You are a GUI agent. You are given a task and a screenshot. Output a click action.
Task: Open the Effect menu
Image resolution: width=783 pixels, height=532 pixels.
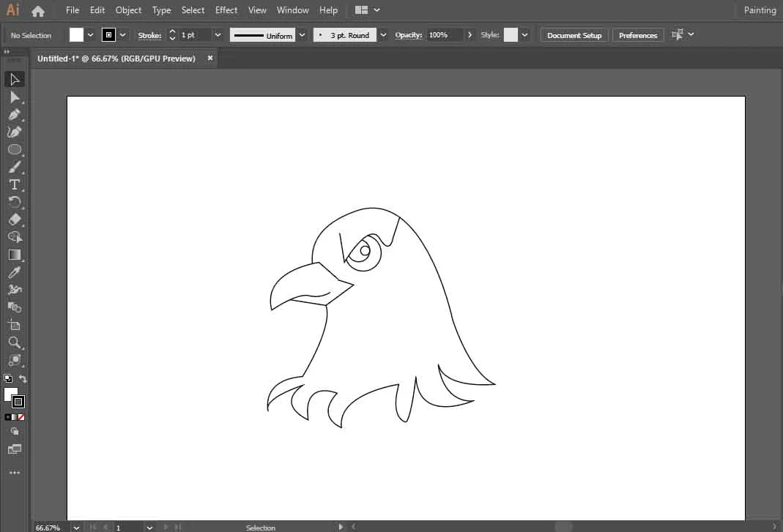click(x=226, y=10)
